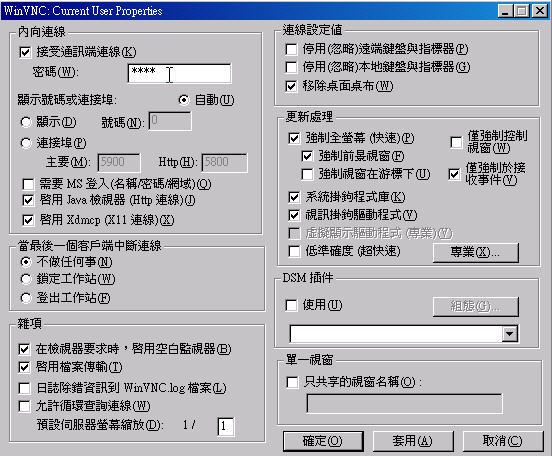Screen dimensions: 552x456
Task: Uncheck 啟用 Xdmcp X11 連線
Action: [28, 220]
